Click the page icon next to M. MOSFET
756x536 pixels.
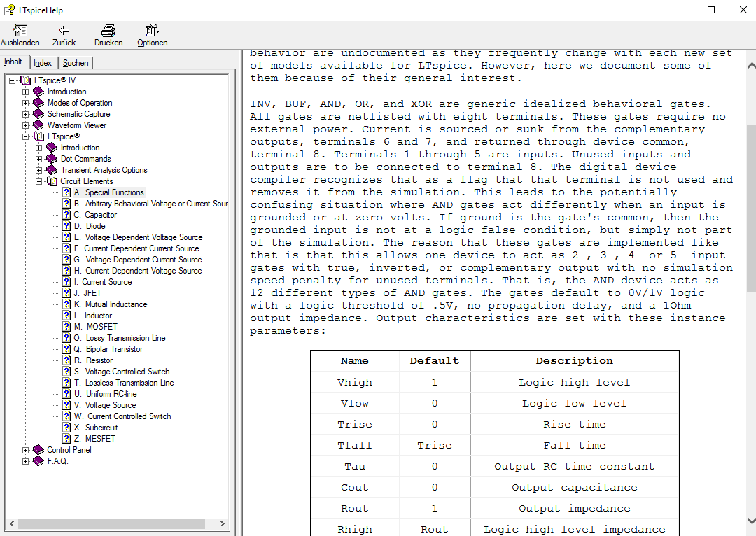pyautogui.click(x=66, y=326)
